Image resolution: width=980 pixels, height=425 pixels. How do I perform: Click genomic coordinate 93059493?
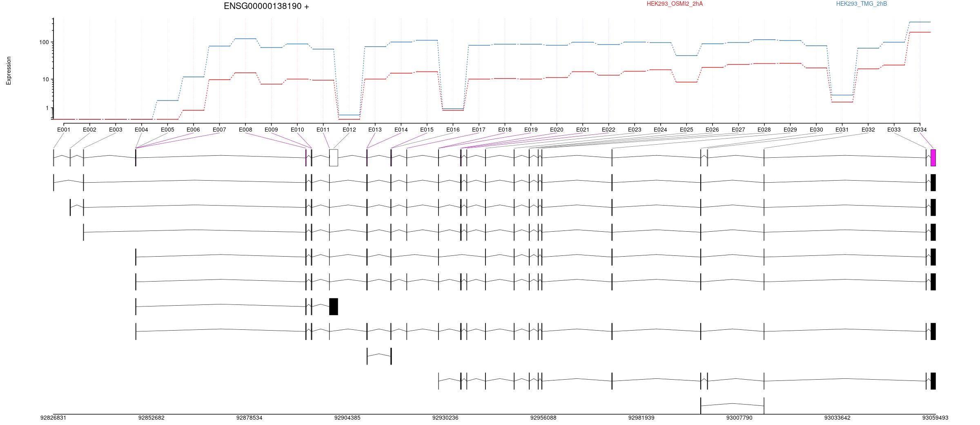[935, 418]
